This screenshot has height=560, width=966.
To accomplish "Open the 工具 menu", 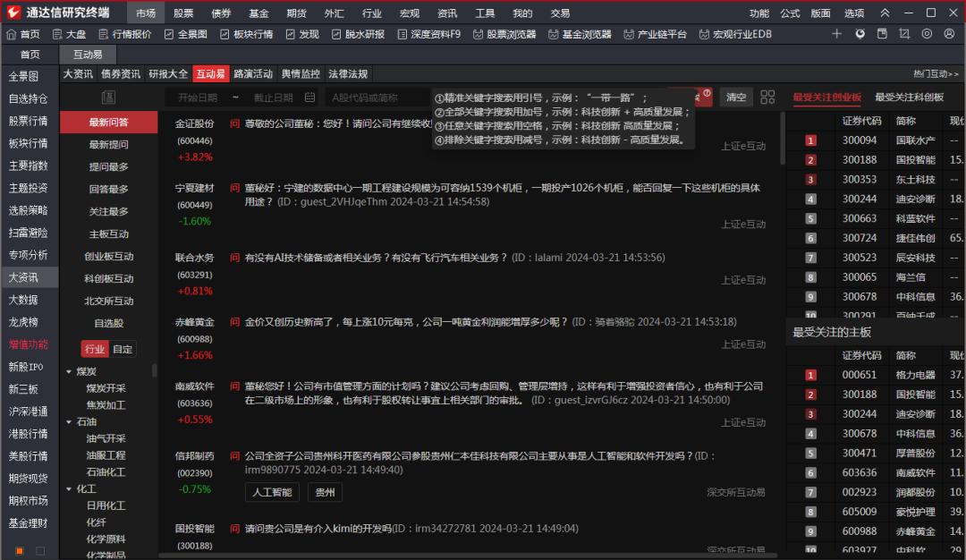I will click(x=485, y=13).
